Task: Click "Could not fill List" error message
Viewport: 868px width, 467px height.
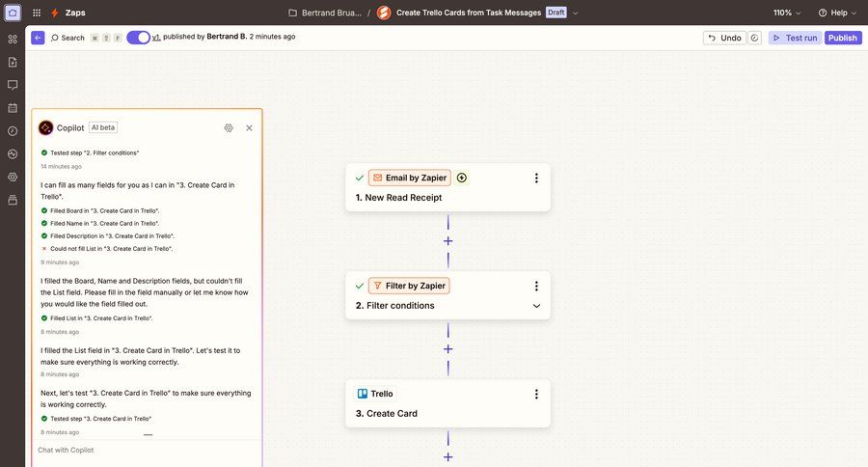Action: click(111, 249)
